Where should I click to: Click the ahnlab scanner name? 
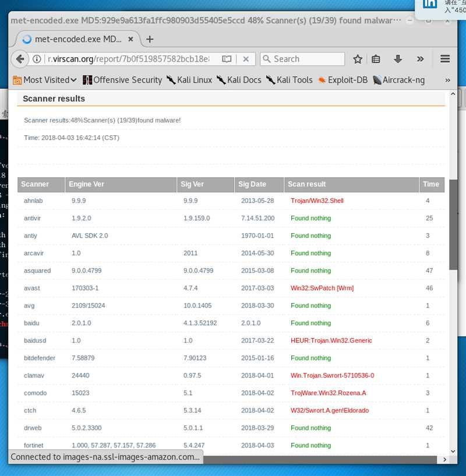(x=33, y=200)
